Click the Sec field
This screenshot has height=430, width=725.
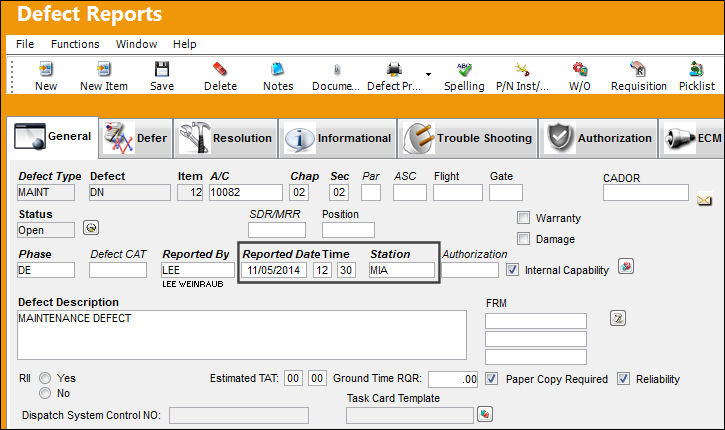(x=339, y=192)
